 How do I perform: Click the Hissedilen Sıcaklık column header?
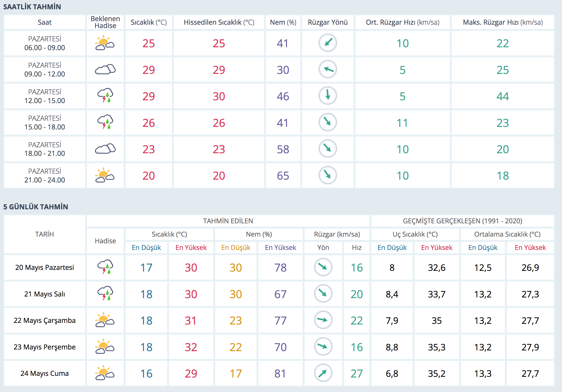(x=219, y=22)
